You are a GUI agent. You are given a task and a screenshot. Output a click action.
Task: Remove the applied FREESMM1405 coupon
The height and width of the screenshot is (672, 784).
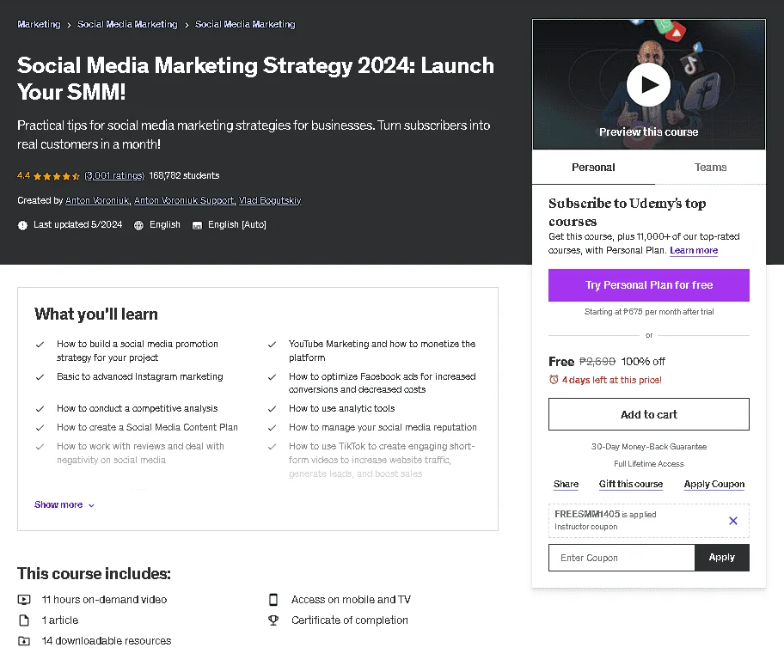coord(733,521)
